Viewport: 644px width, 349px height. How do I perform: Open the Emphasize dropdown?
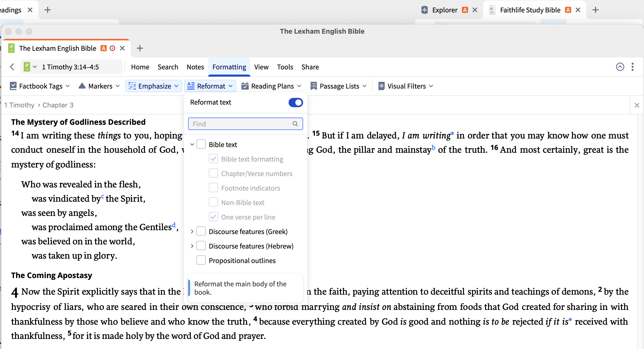154,86
